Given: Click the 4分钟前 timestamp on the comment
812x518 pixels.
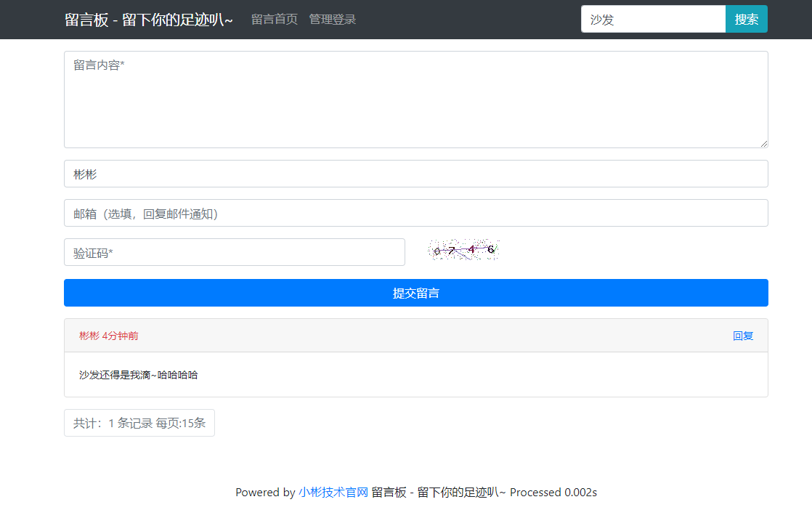Looking at the screenshot, I should point(121,336).
